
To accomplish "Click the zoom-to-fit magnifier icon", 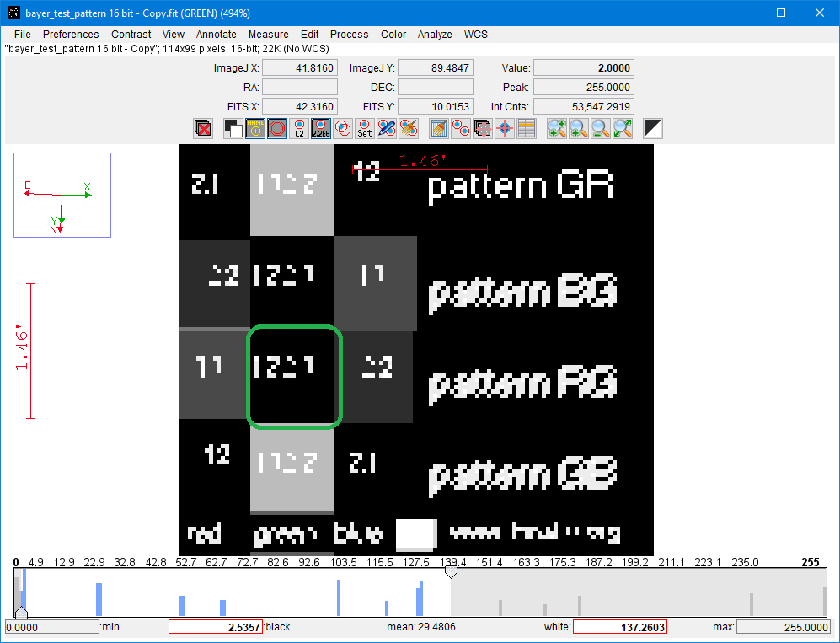I will pyautogui.click(x=622, y=128).
